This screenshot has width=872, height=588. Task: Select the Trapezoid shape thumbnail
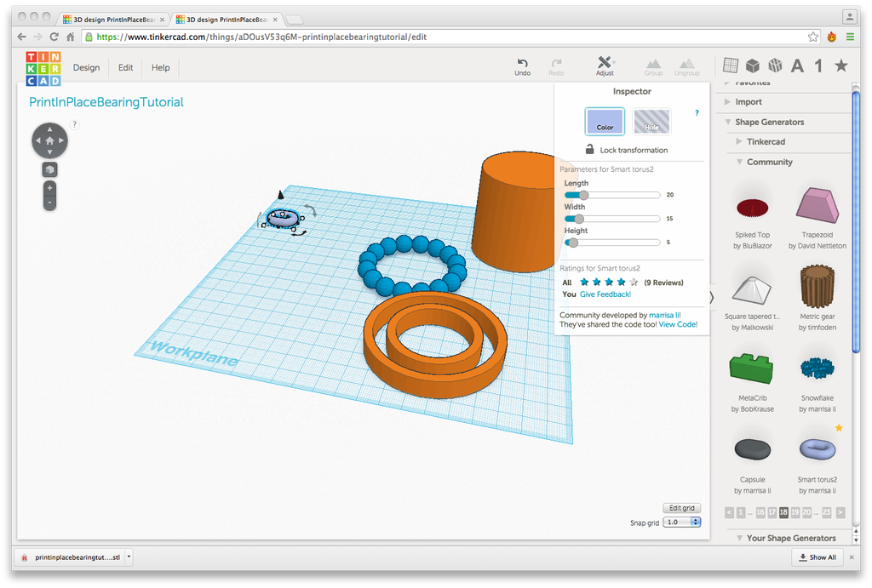[x=817, y=205]
